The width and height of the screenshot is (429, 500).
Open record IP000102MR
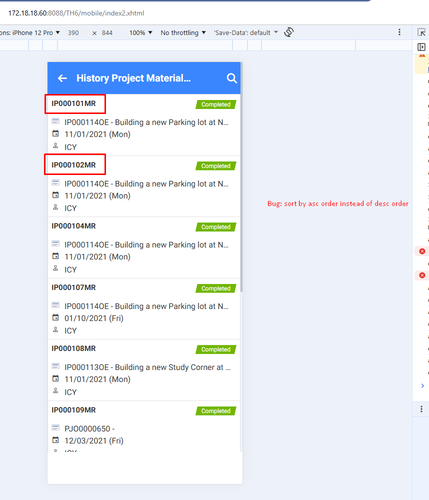pos(144,186)
